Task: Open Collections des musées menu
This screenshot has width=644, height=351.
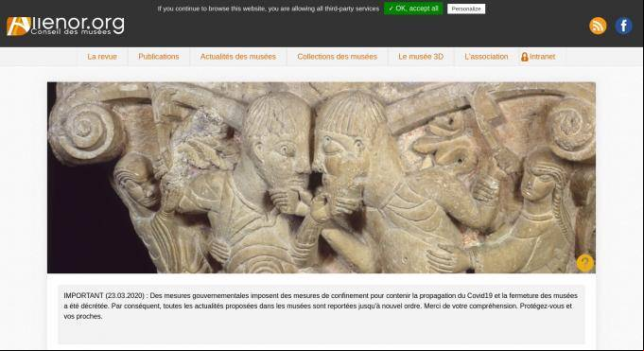Action: [337, 57]
